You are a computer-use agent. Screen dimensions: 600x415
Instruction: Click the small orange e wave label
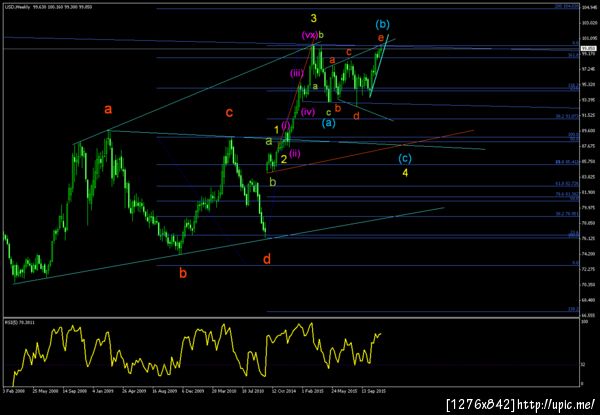(x=380, y=38)
